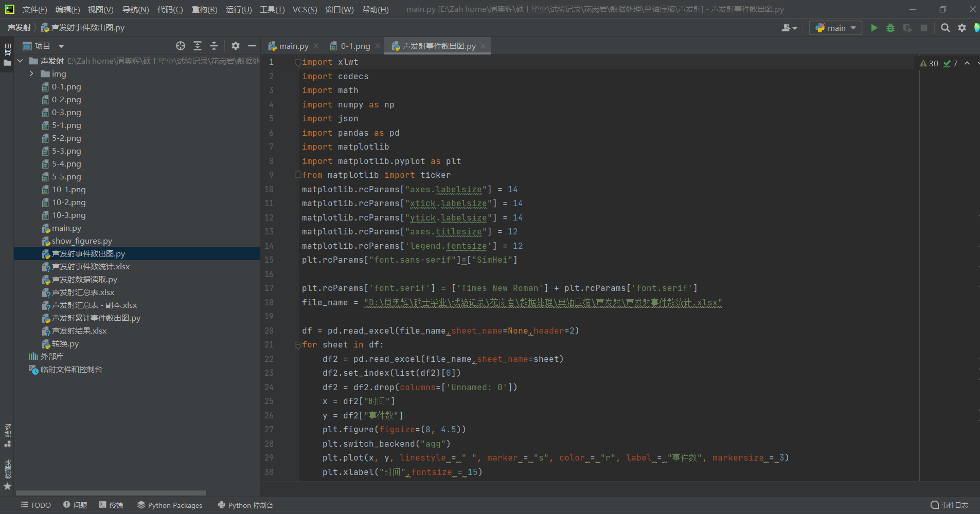Click 声发射事件数出图.py breadcrumb in navigation bar

click(x=87, y=28)
